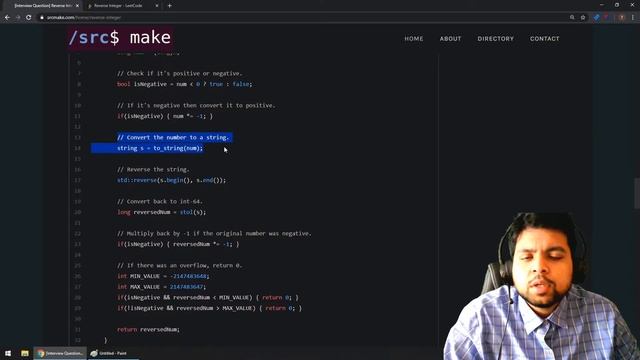Go back with the browser back arrow
Screen dimensions: 640x360
(7, 18)
